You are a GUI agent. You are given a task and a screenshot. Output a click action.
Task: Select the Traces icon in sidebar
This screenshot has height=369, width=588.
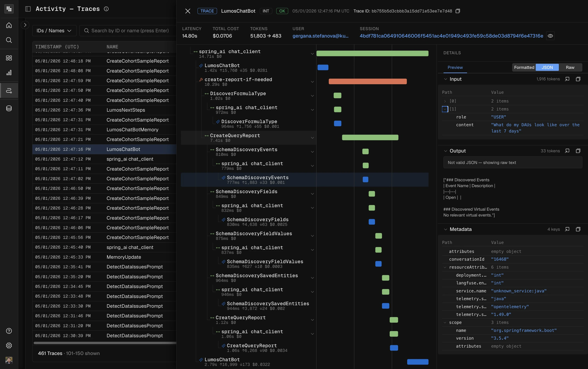coord(9,90)
